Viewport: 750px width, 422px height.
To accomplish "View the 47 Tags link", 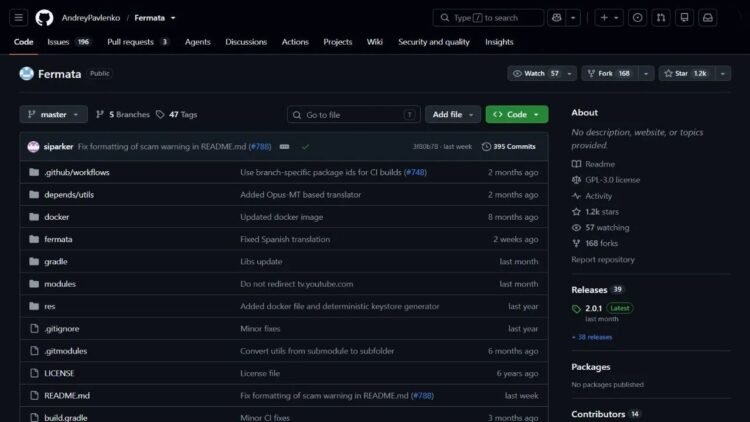I will click(176, 114).
